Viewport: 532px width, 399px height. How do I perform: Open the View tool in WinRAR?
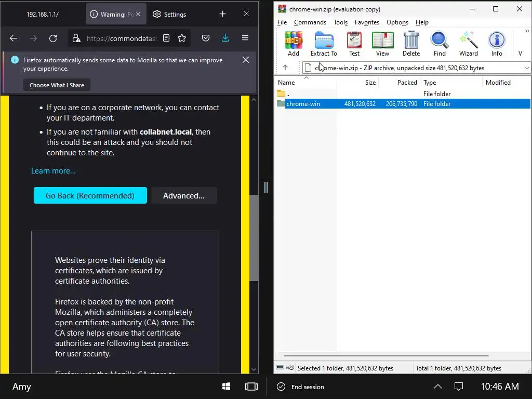tap(382, 44)
